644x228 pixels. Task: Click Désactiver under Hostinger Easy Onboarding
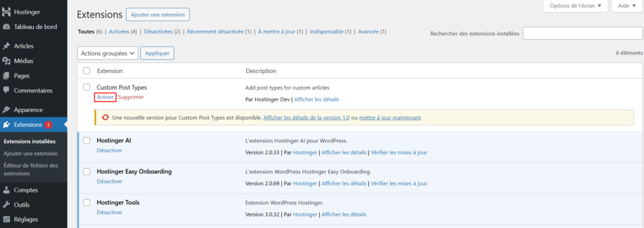109,181
